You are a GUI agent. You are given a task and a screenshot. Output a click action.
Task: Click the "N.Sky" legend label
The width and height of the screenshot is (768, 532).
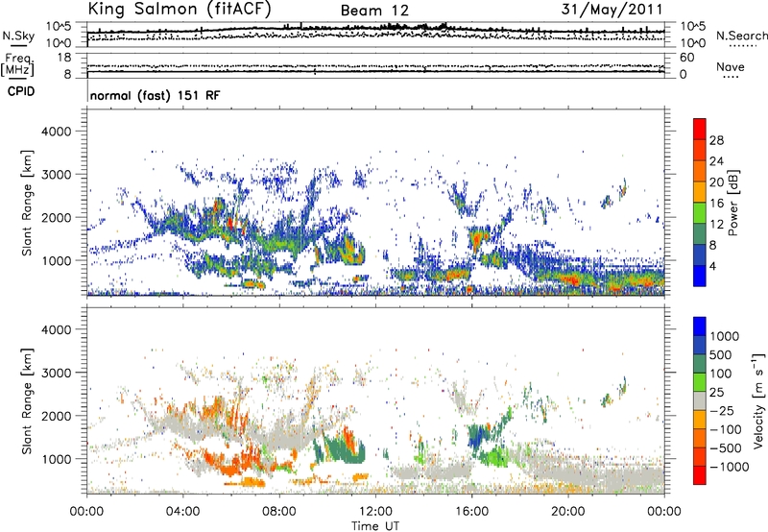[18, 36]
